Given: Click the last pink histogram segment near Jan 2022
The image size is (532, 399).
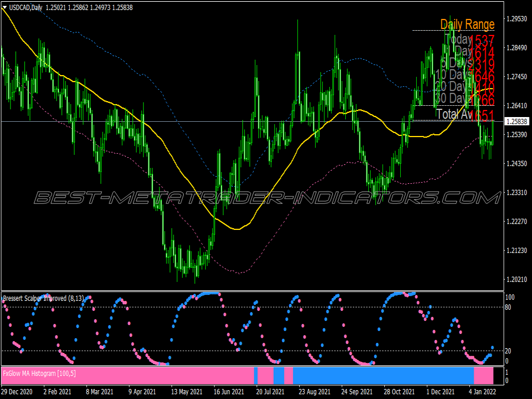Looking at the screenshot, I should pos(484,375).
